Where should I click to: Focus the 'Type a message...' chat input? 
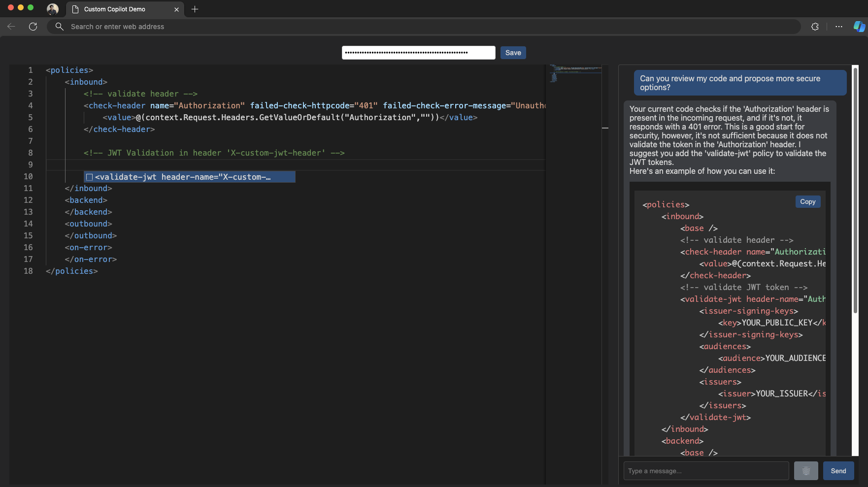tap(705, 471)
